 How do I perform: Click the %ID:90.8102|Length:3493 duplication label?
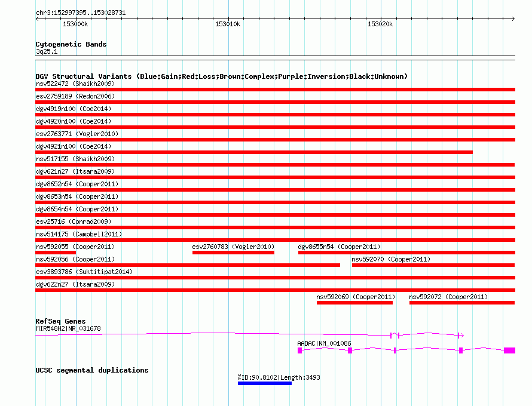pos(279,377)
